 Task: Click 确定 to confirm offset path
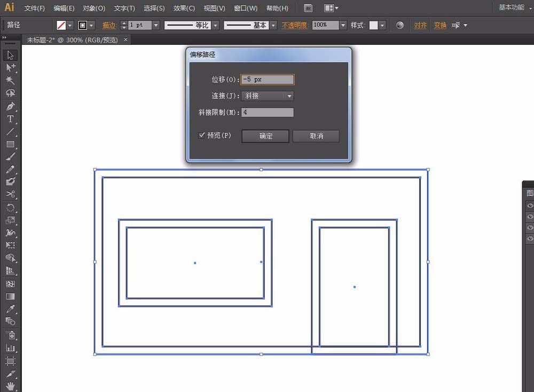tap(265, 136)
